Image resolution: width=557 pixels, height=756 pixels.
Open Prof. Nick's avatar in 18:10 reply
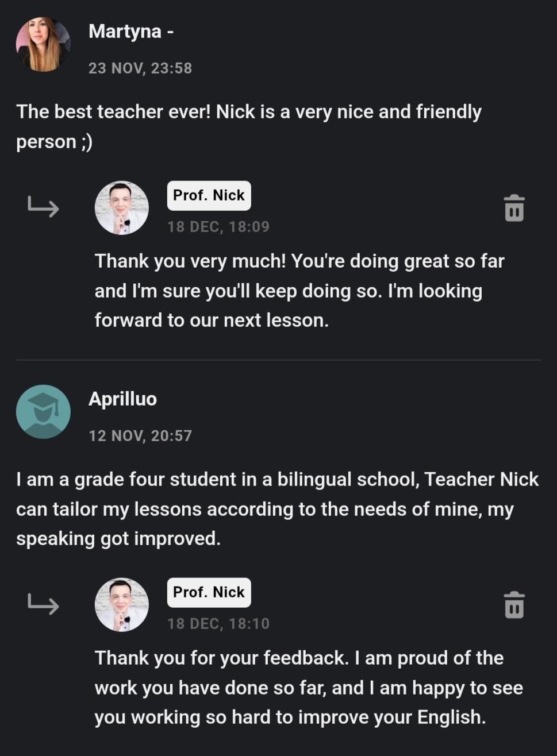[122, 605]
